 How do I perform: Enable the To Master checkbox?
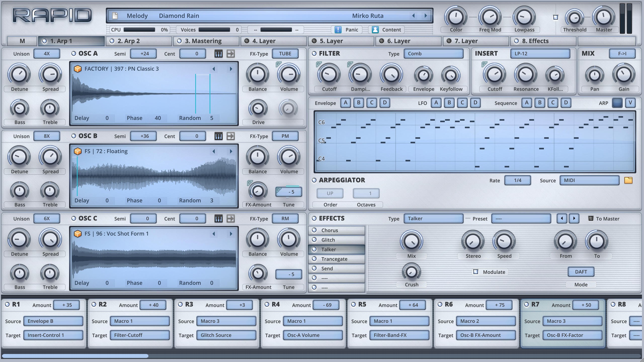(x=591, y=218)
